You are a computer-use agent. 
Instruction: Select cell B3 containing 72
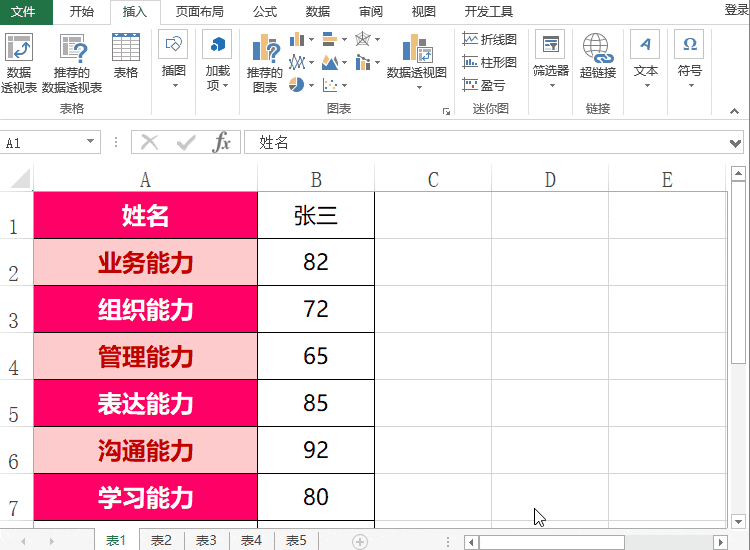click(316, 309)
